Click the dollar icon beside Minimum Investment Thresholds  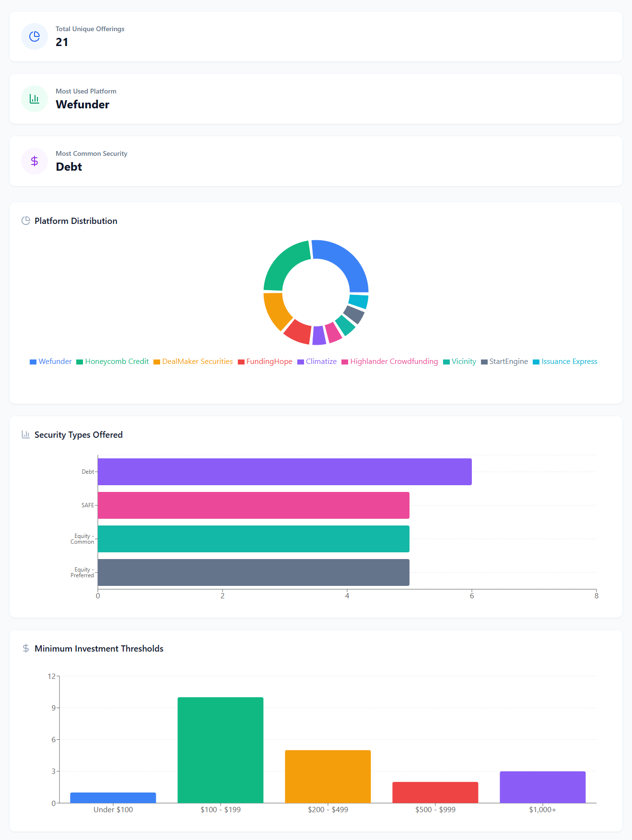point(26,648)
